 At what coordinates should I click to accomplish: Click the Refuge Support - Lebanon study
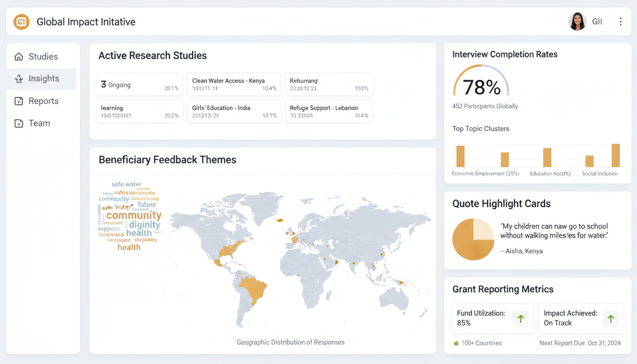coord(329,111)
